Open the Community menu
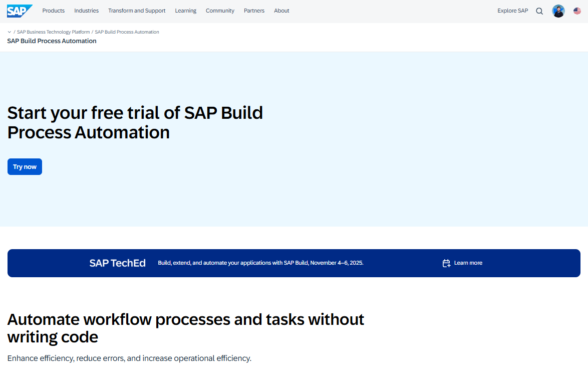Viewport: 588px width, 379px height. pos(220,11)
